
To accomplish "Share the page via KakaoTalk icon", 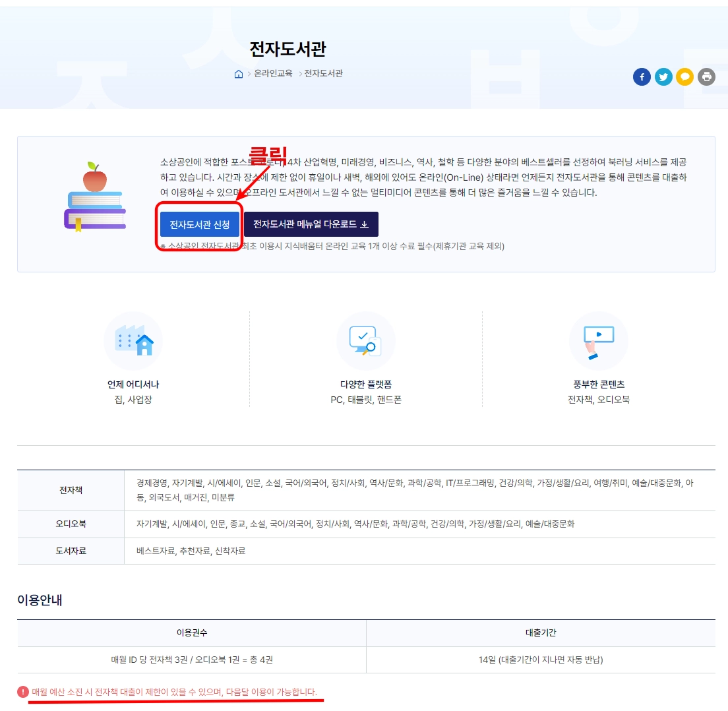I will [x=684, y=77].
